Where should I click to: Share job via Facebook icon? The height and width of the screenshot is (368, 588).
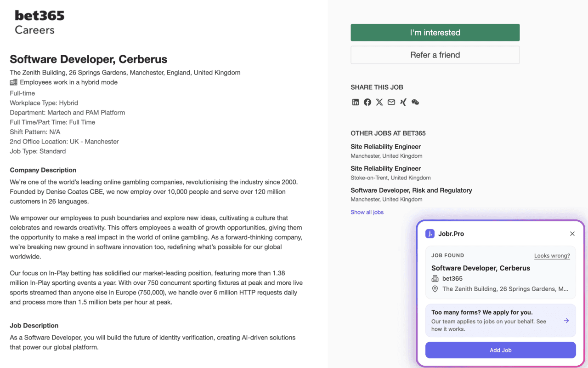click(367, 102)
